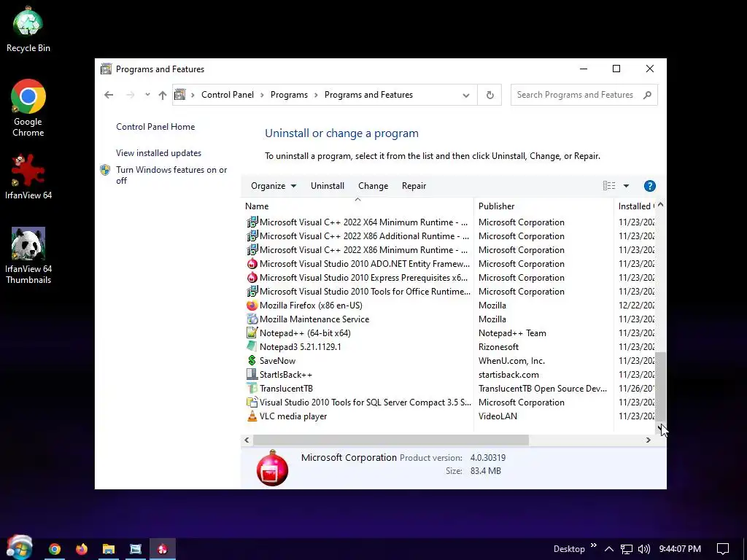The width and height of the screenshot is (747, 560).
Task: Expand the chevron after Programs breadcrumb
Action: [x=316, y=95]
